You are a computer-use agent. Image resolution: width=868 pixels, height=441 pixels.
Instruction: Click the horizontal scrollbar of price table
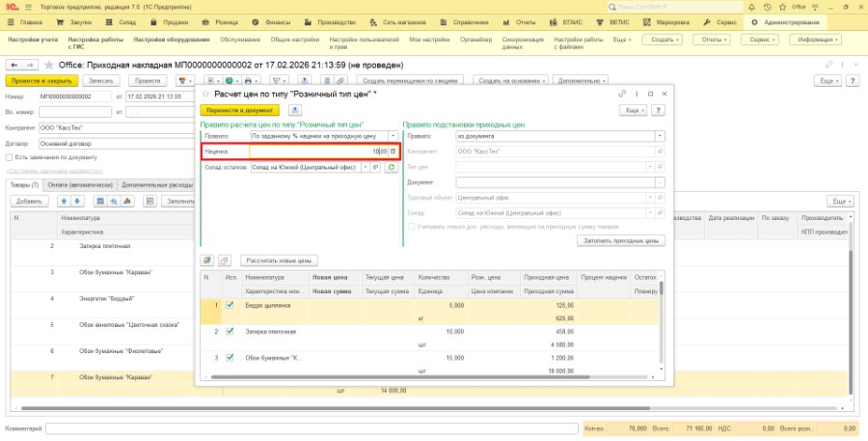pos(400,376)
